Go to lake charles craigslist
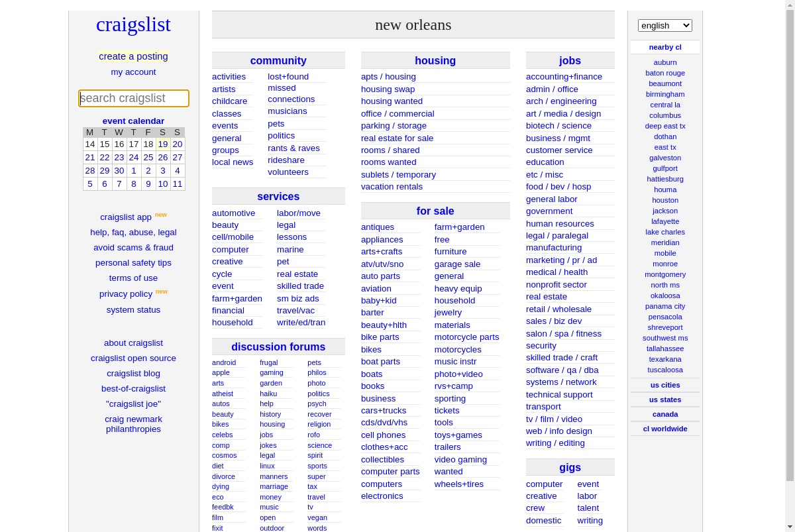Viewport: 795px width, 532px height. (665, 232)
